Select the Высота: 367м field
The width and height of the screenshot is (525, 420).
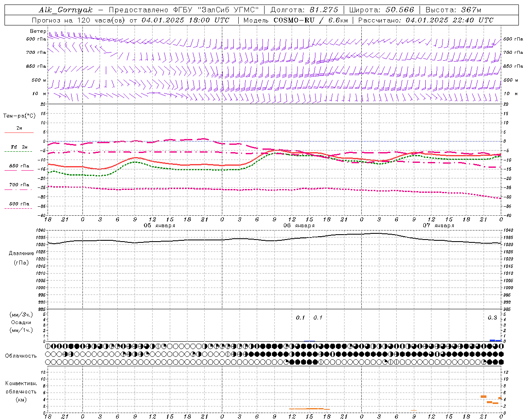coord(453,10)
